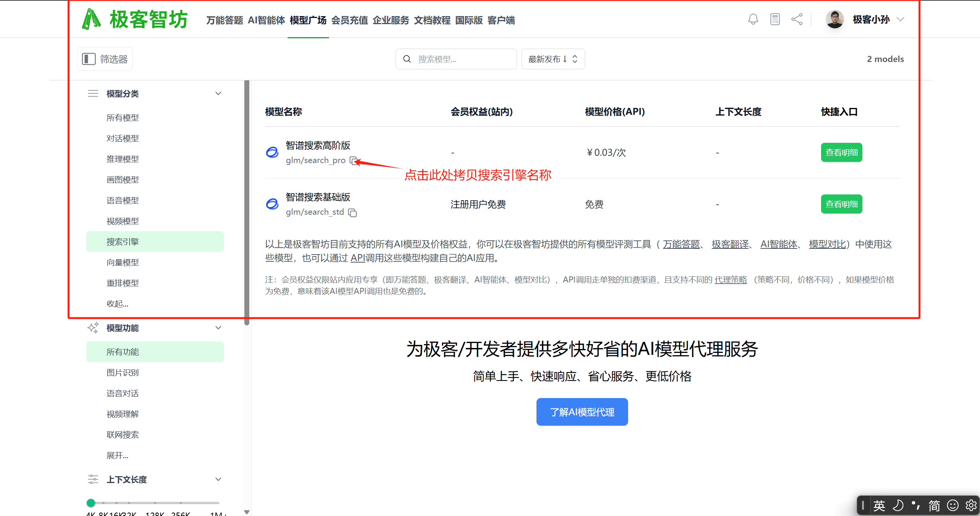980x516 pixels.
Task: Select 向量模型 category
Action: [155, 262]
